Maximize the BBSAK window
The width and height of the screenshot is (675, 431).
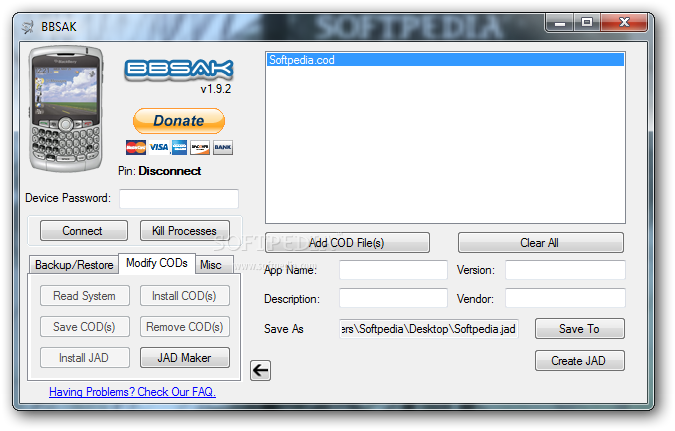point(587,22)
